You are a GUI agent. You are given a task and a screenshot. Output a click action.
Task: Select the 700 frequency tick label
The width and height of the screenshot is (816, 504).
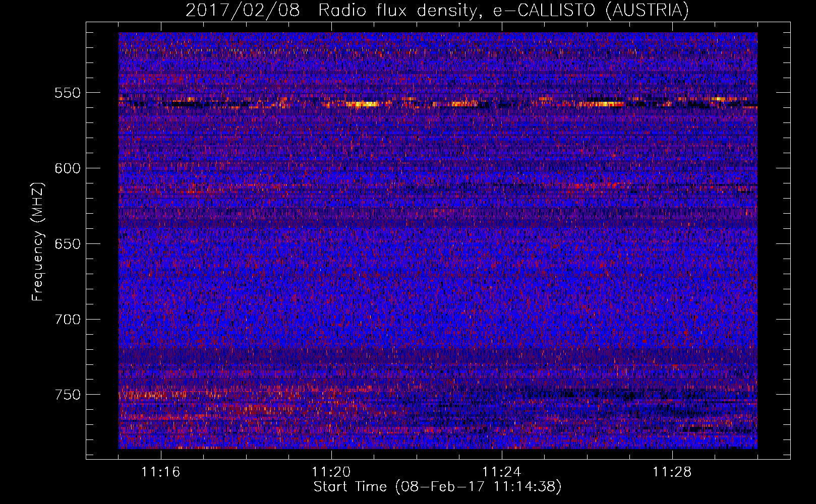point(68,320)
